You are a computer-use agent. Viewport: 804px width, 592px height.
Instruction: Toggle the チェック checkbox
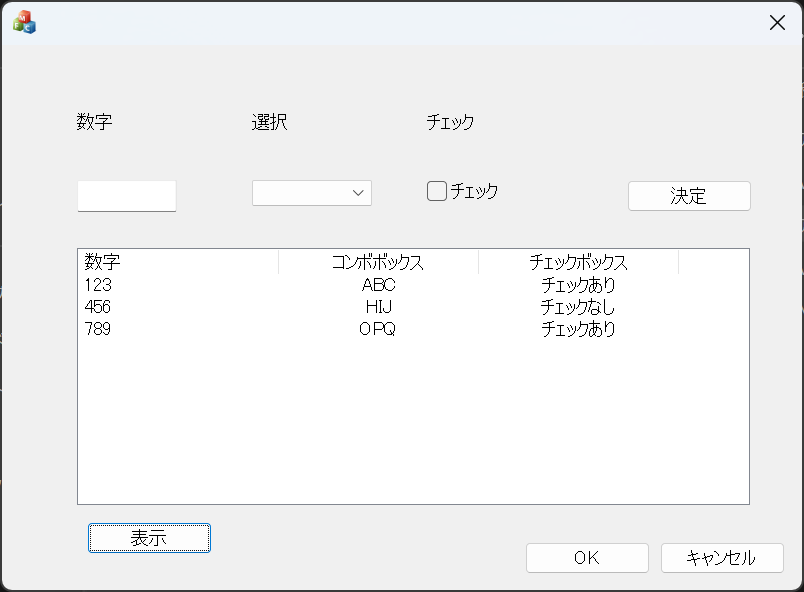click(437, 191)
